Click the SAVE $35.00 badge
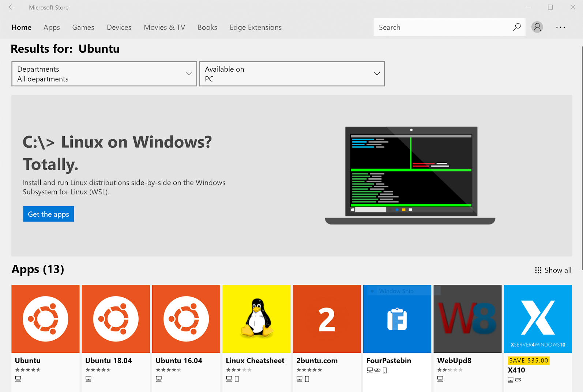This screenshot has width=583, height=392. click(x=529, y=361)
